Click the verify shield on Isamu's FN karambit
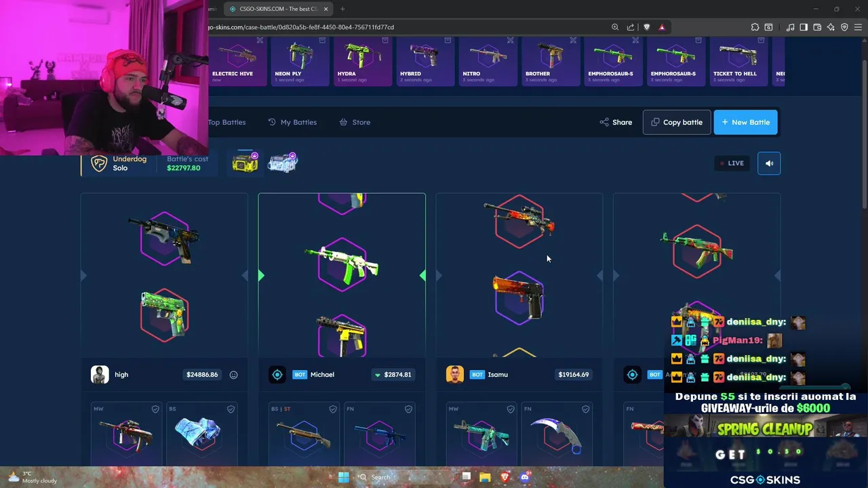 point(586,409)
